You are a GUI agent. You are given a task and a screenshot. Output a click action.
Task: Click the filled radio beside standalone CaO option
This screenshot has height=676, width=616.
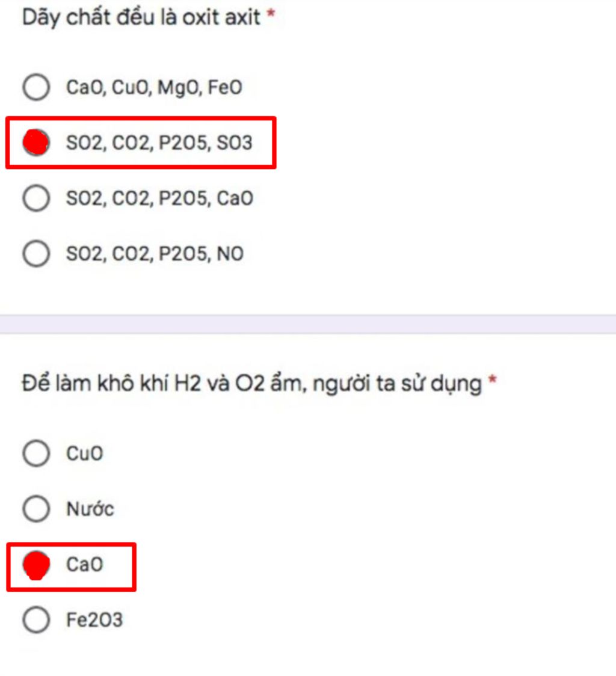click(36, 565)
